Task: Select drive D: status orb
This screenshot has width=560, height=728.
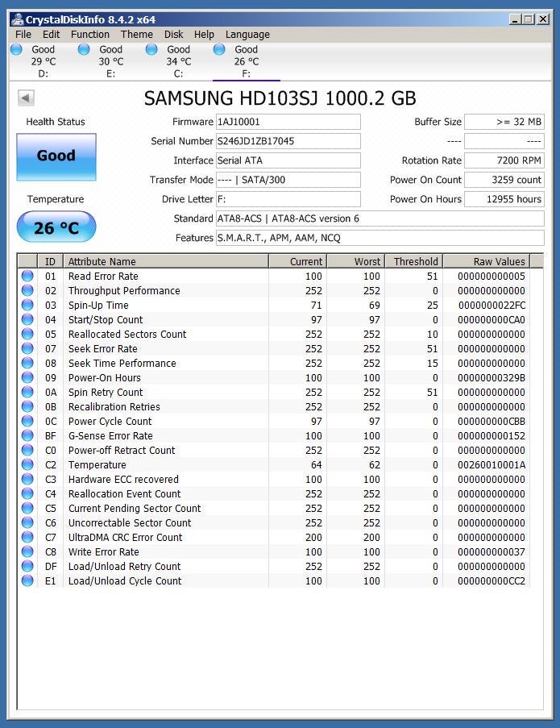Action: 16,49
